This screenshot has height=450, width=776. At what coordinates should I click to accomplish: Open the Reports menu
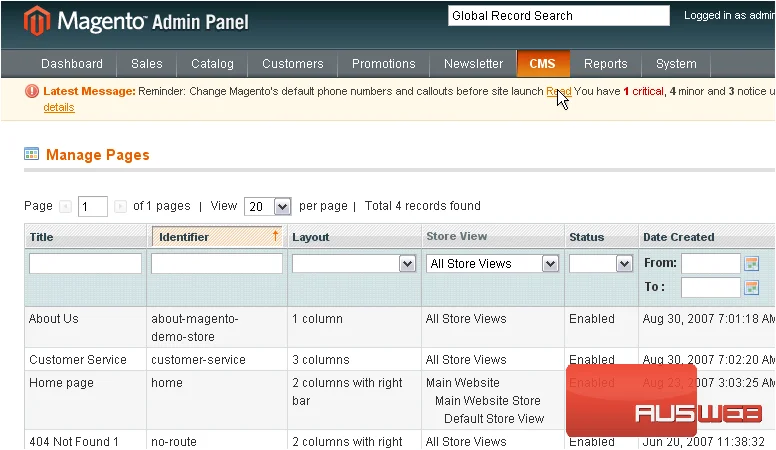606,64
